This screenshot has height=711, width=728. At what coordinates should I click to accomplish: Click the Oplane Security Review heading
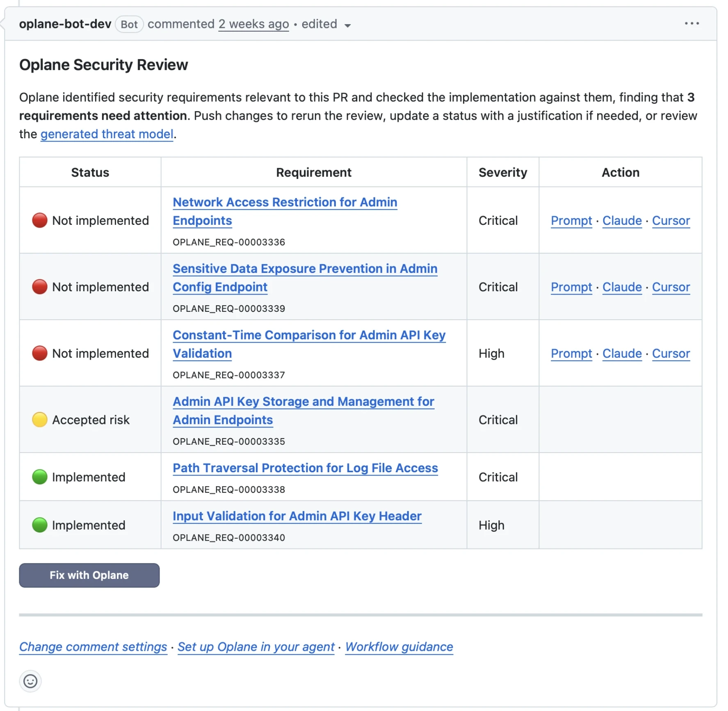click(104, 65)
